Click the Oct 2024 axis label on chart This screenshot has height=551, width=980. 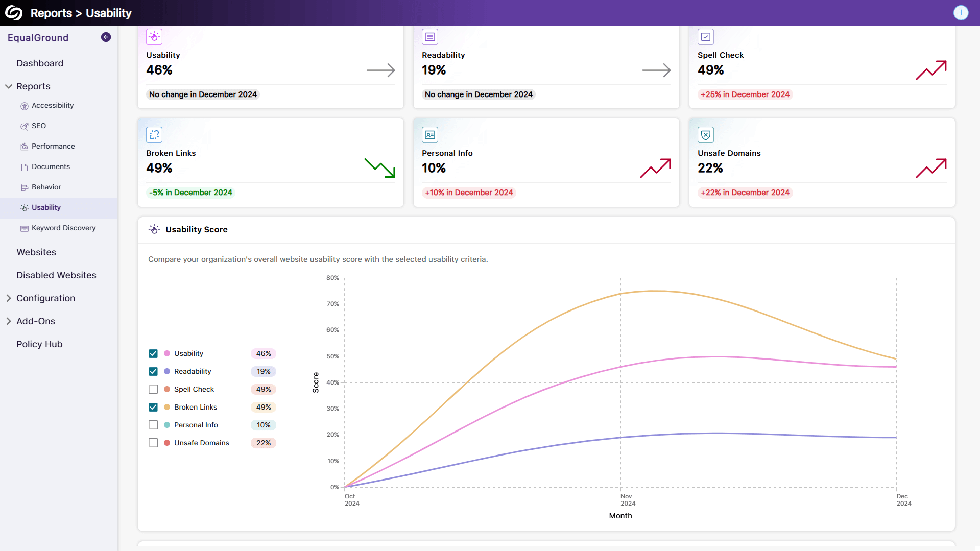(352, 500)
